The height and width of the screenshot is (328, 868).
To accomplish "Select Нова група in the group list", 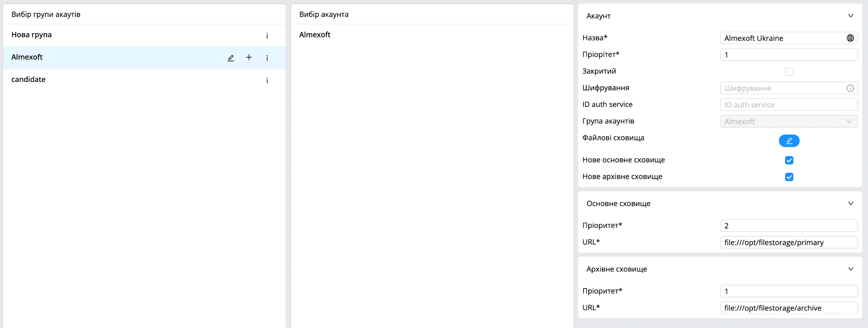I will [x=144, y=35].
